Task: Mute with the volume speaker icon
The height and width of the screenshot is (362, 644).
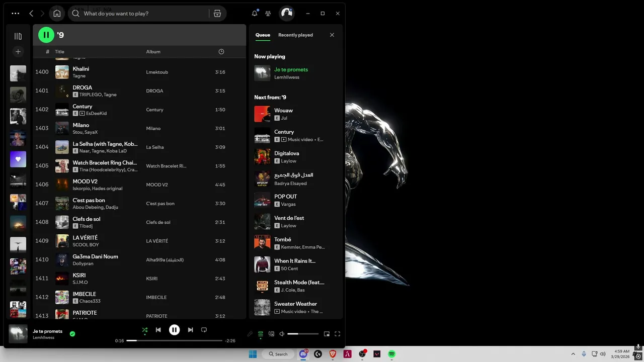Action: pos(282,334)
